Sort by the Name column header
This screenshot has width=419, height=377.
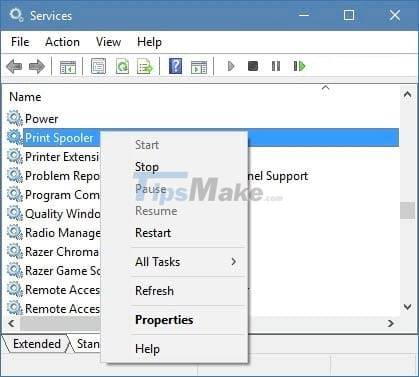coord(25,97)
